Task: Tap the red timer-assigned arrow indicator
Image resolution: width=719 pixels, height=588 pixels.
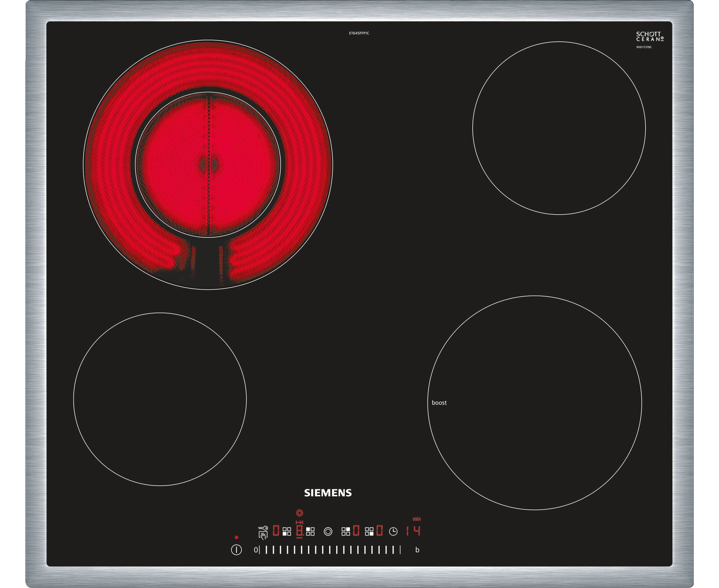Action: [x=300, y=523]
